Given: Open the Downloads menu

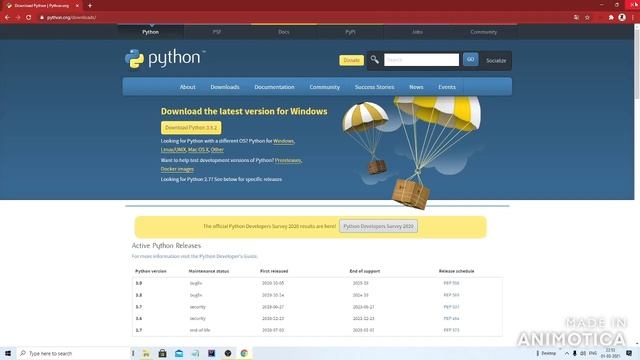Looking at the screenshot, I should pos(225,87).
